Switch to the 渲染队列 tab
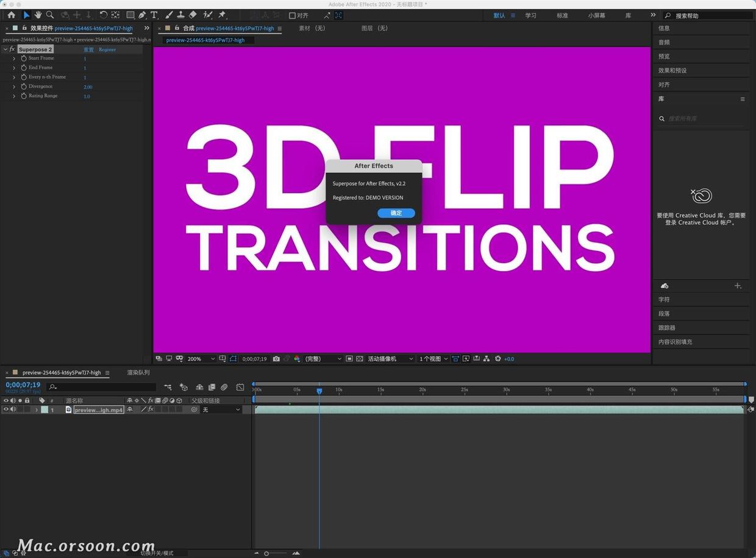Screen dimensions: 756x558 138,372
